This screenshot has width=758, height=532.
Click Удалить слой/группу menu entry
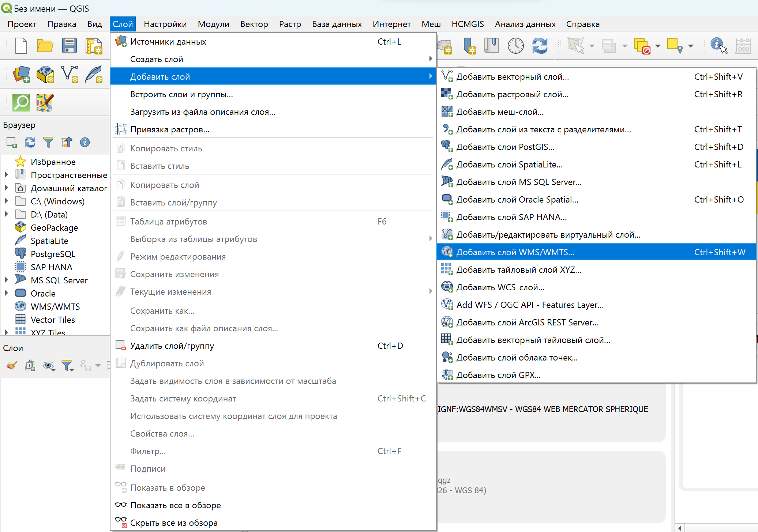[x=273, y=346]
